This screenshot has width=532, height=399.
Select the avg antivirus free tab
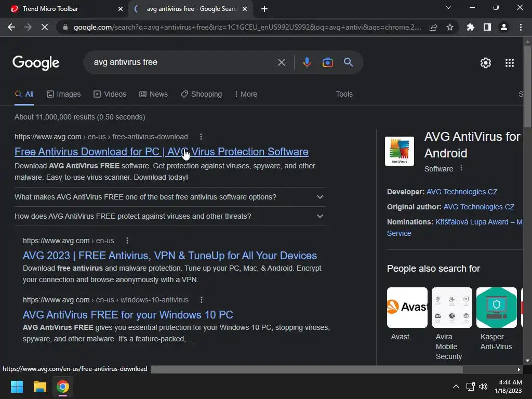[191, 9]
